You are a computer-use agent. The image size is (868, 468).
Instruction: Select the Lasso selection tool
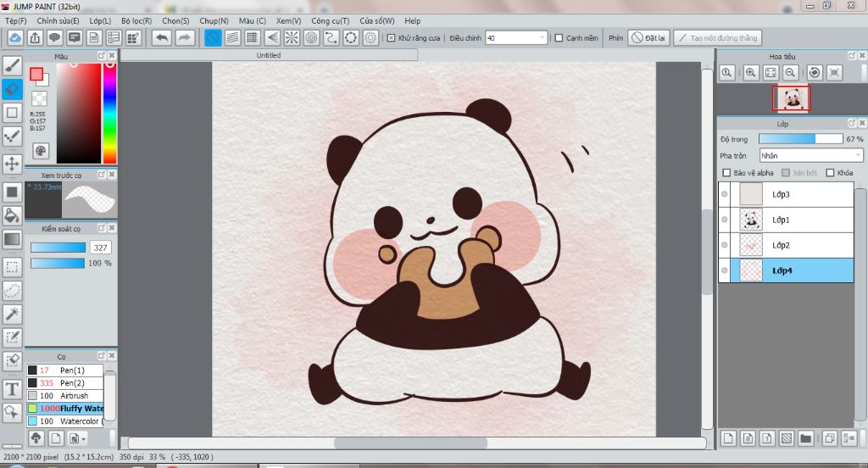coord(12,290)
